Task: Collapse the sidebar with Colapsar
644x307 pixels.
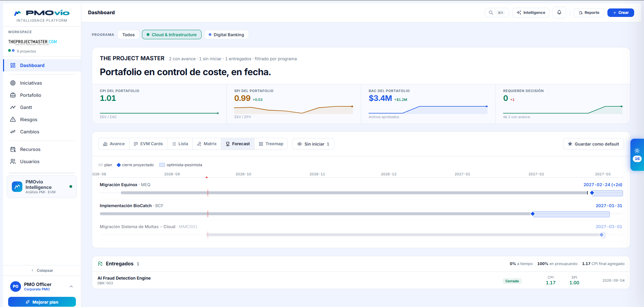Action: pos(42,270)
